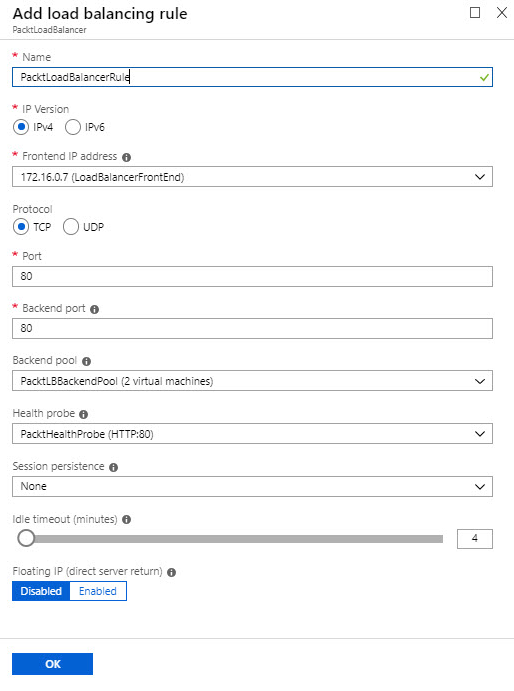Screen dimensions: 514x691
Task: Expand Session persistence None dropdown
Action: pos(252,486)
